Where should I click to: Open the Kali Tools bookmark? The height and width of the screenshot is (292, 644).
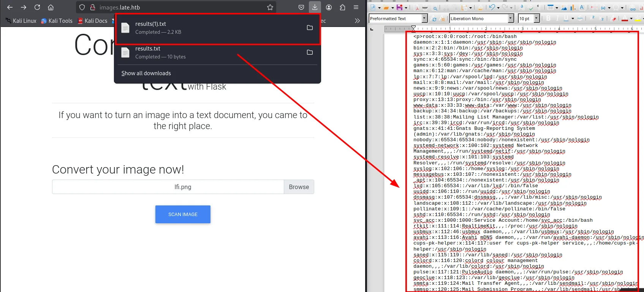tap(57, 21)
